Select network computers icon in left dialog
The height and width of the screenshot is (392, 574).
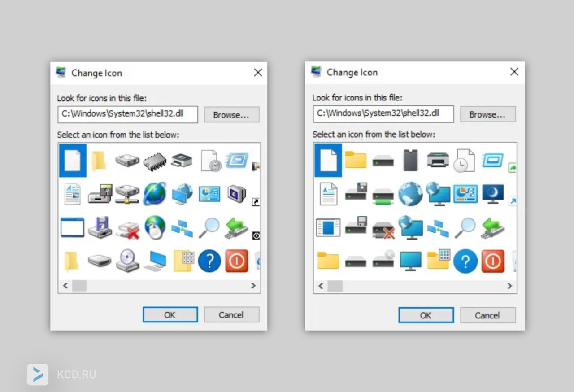tap(182, 228)
